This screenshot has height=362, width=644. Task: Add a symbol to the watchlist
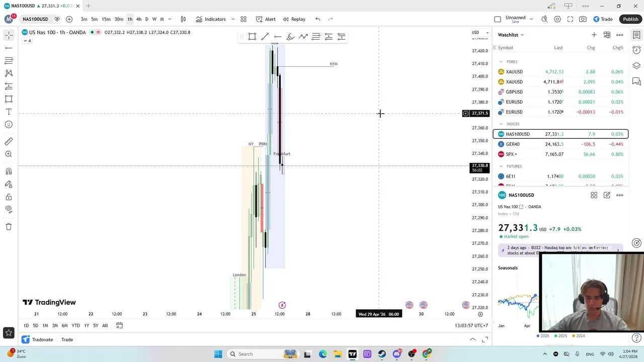pos(594,35)
